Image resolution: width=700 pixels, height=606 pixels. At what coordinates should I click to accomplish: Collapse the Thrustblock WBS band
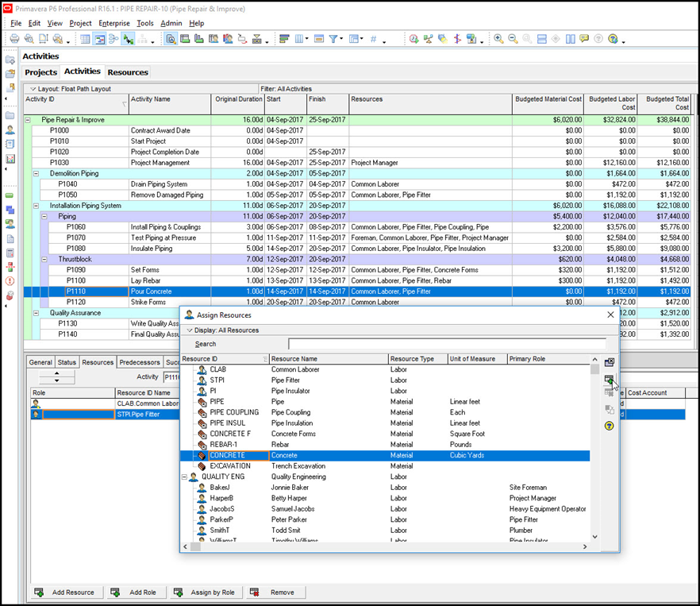point(44,259)
